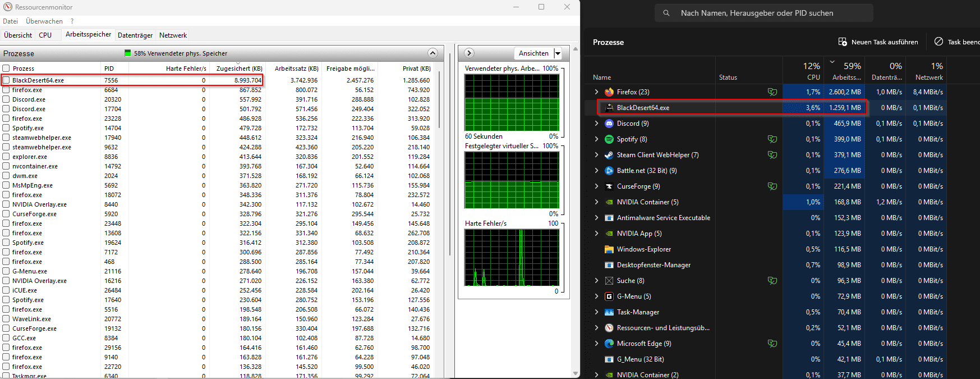This screenshot has width=980, height=379.
Task: Sort by Zugesichert (KB) column header
Action: 239,69
